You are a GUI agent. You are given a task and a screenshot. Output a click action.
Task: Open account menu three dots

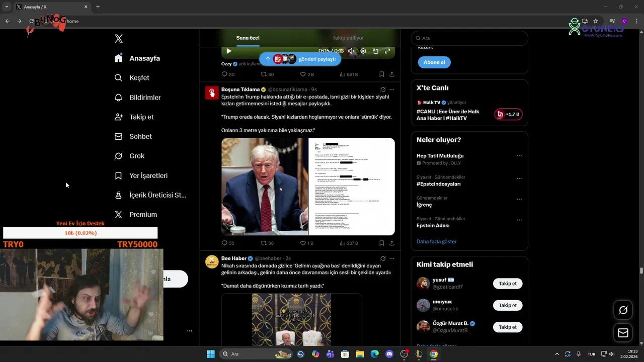point(190,331)
